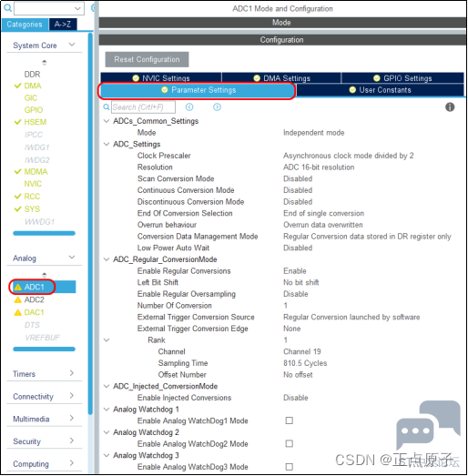Click the search magnifier icon in the categories panel
The width and height of the screenshot is (468, 476).
click(x=8, y=8)
